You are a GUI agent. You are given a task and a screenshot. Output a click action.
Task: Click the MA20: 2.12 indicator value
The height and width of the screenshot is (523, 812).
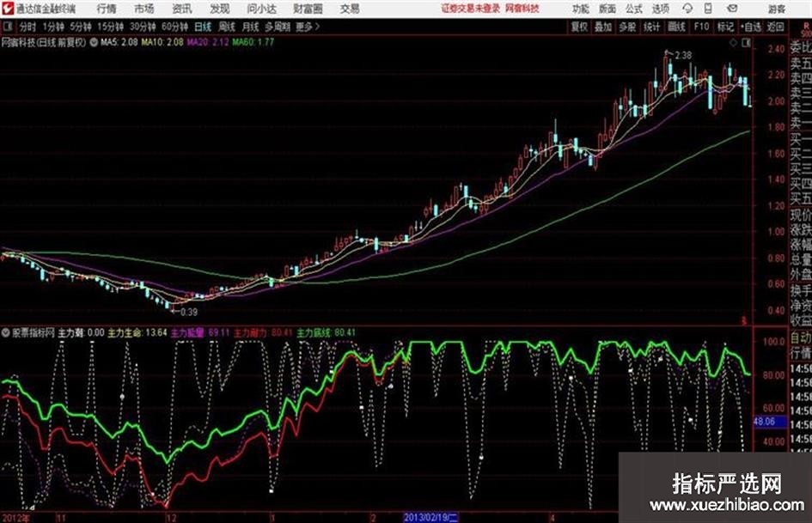tap(208, 42)
